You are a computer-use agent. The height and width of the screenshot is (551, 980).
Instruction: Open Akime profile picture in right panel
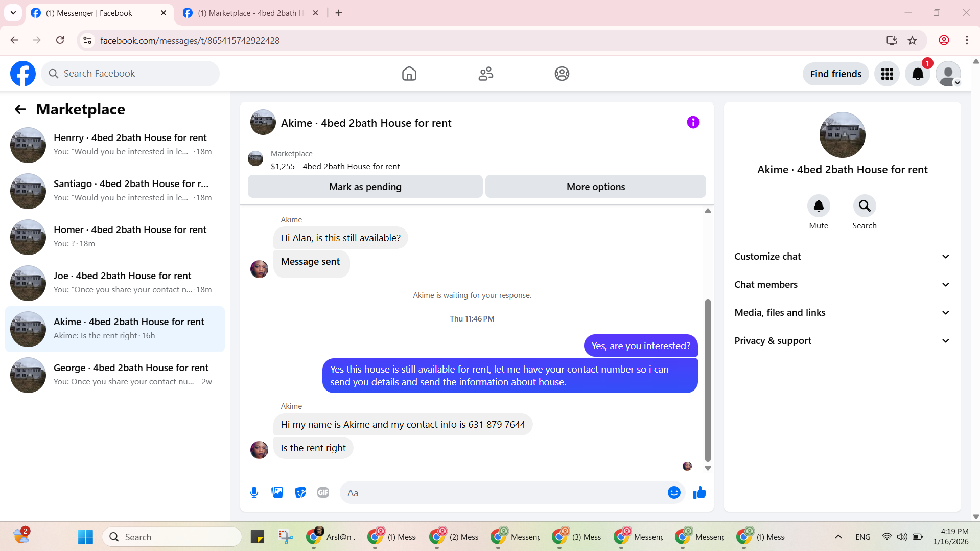click(x=842, y=135)
